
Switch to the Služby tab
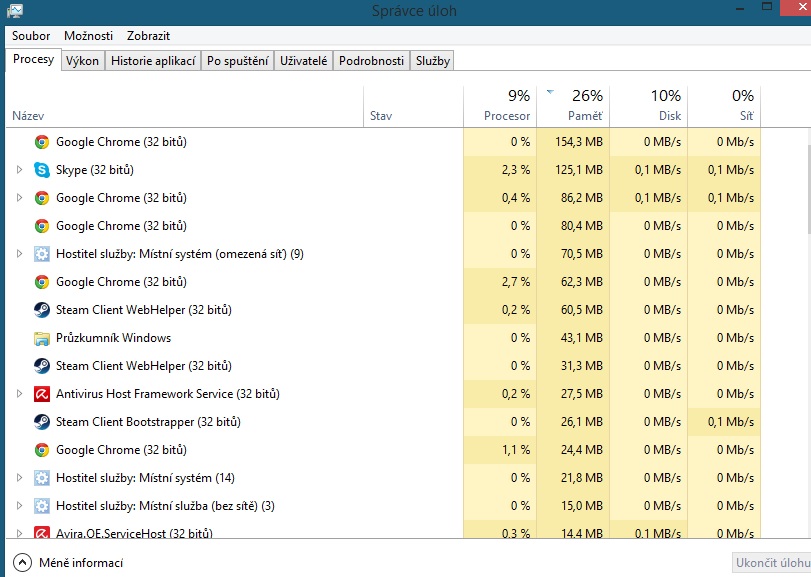pos(432,60)
